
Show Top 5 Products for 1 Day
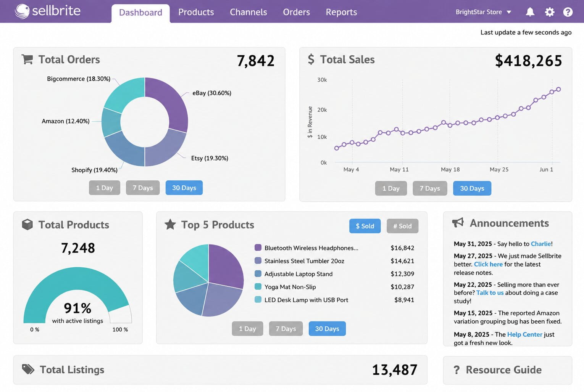[x=247, y=329]
